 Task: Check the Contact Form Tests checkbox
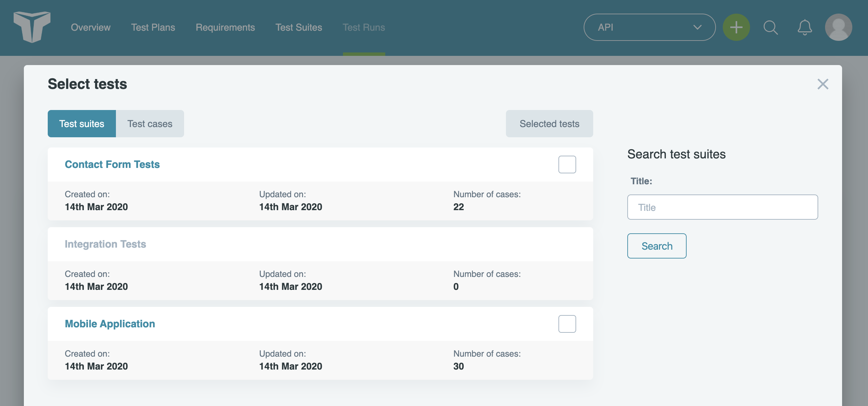tap(567, 165)
